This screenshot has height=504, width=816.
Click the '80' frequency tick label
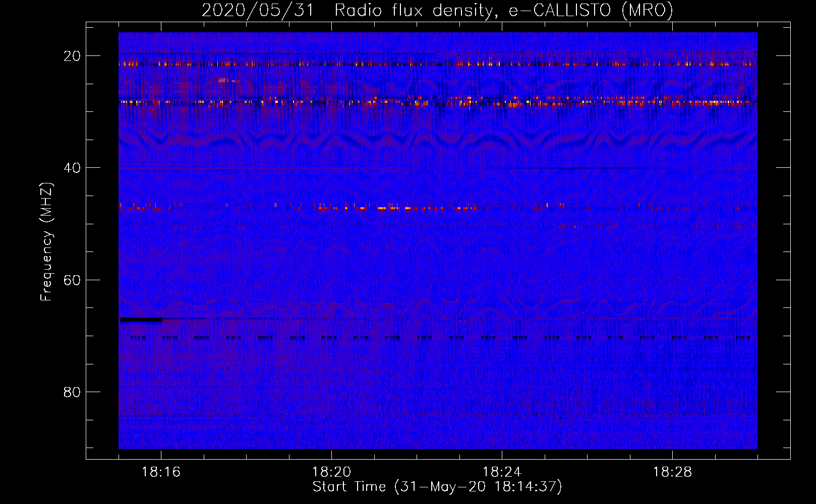(x=72, y=392)
